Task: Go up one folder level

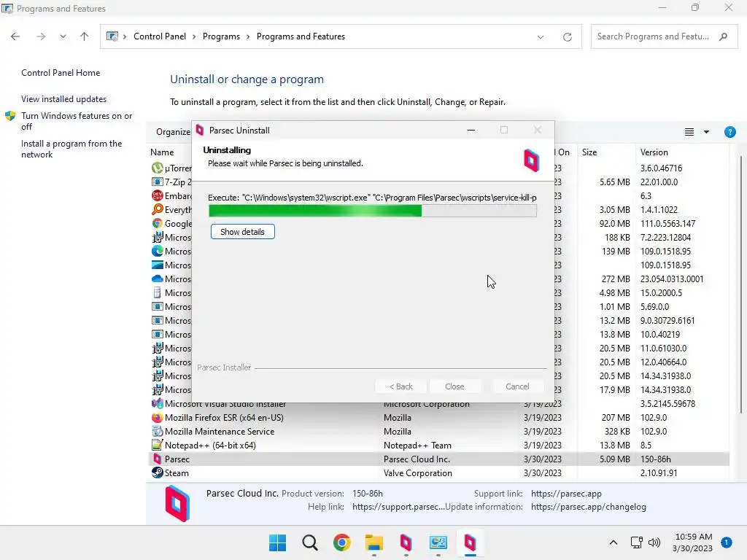Action: (85, 36)
